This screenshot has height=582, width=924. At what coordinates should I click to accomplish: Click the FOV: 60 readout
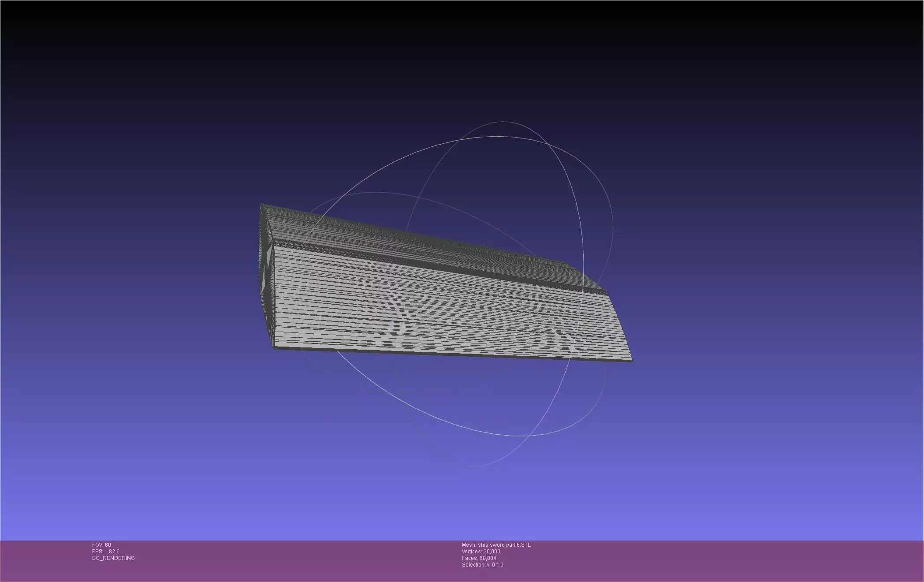point(101,545)
